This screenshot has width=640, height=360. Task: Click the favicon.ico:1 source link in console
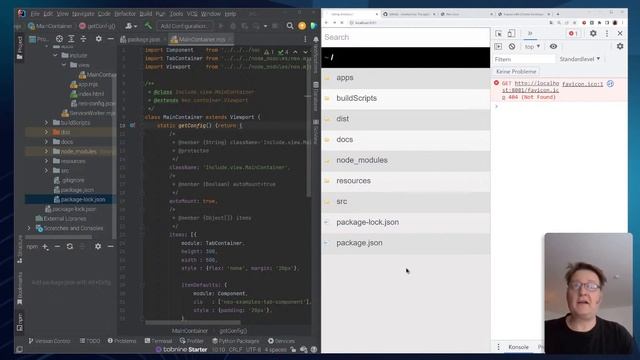pos(582,84)
